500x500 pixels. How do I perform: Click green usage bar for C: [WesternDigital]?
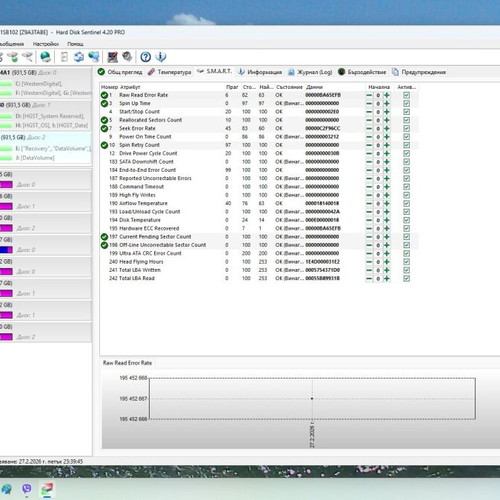coord(6,84)
